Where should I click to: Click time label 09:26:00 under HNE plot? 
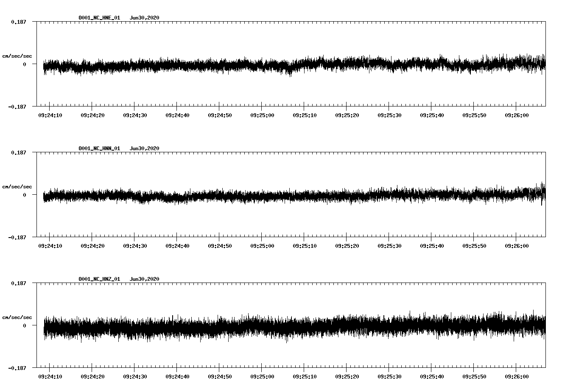tap(517, 115)
